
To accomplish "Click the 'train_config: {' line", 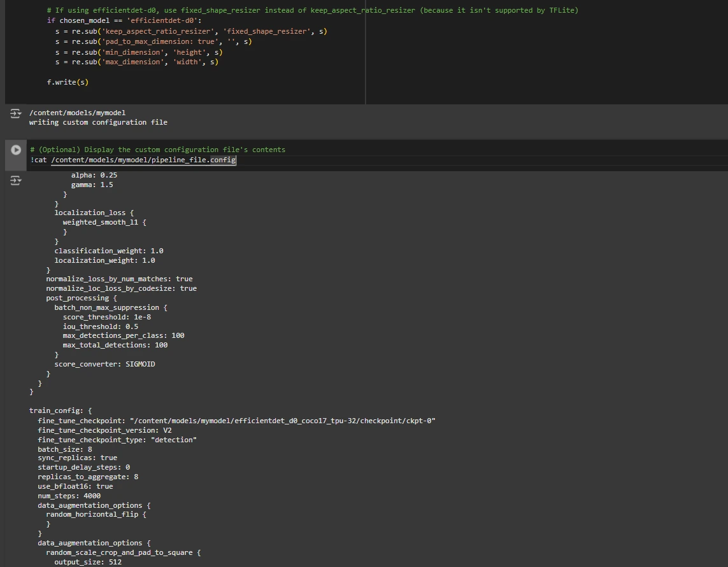I will coord(61,410).
